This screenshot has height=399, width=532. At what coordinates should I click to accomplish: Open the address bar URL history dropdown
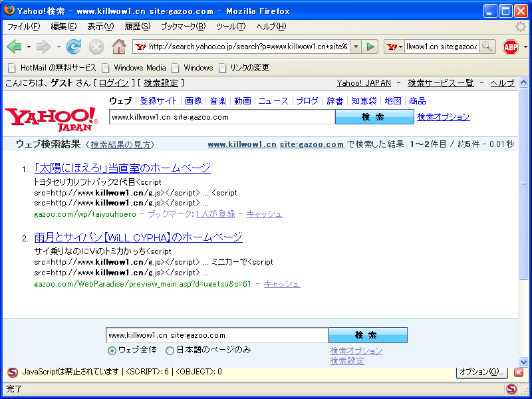(x=356, y=47)
